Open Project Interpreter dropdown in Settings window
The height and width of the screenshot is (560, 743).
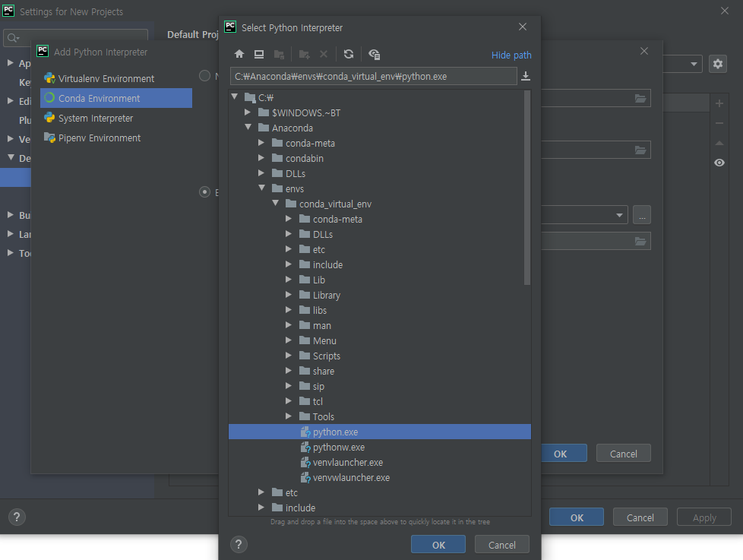[x=694, y=64]
